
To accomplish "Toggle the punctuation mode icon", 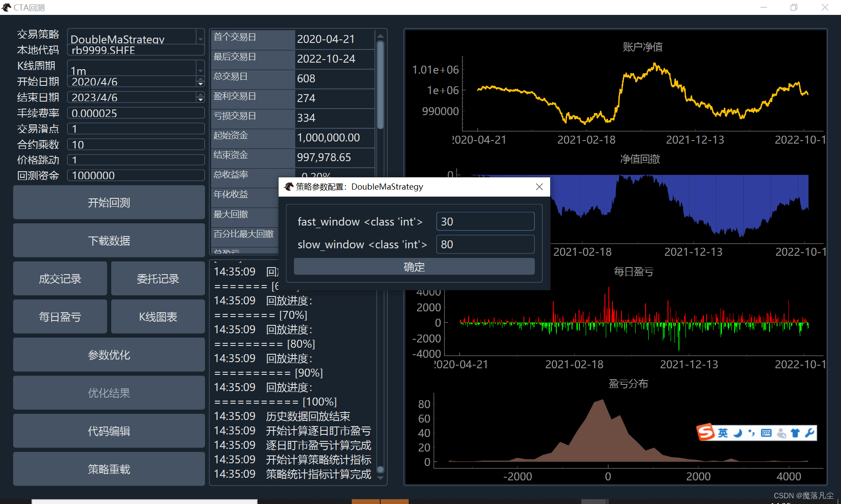I will pyautogui.click(x=752, y=433).
